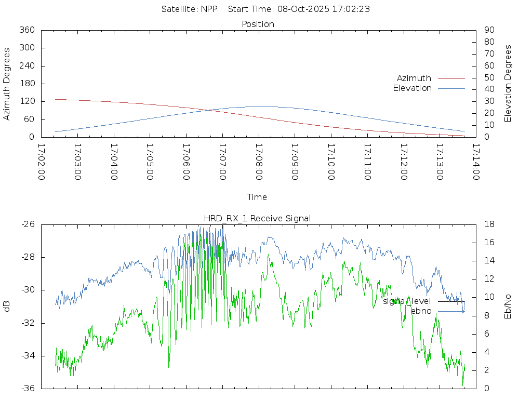This screenshot has height=399, width=532.
Task: Click the signal_level legend entry
Action: [x=407, y=301]
